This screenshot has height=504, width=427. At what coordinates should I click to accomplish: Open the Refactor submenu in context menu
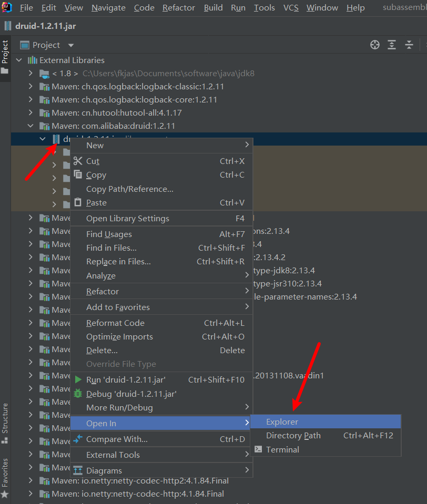pyautogui.click(x=161, y=292)
